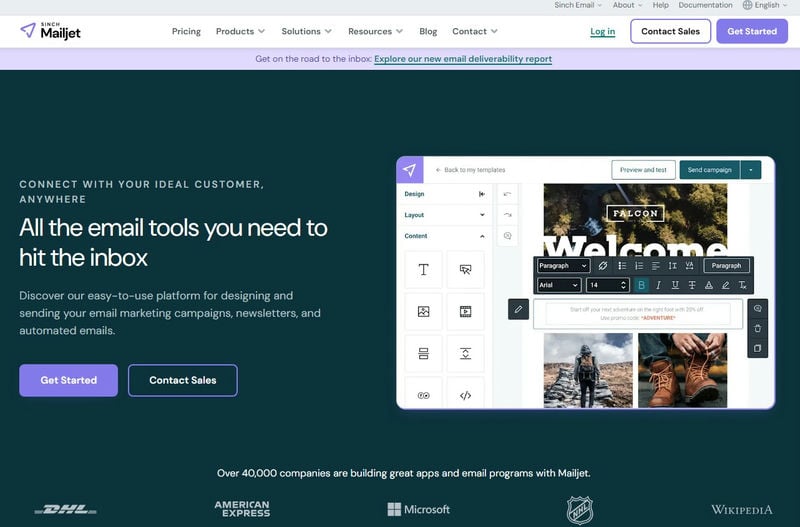Click Preview and test button
This screenshot has width=800, height=527.
point(643,170)
